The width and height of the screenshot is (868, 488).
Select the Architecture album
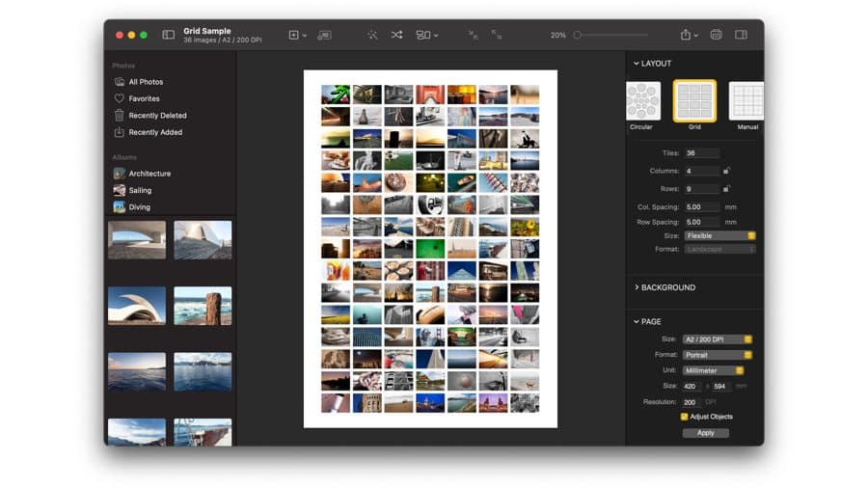point(149,174)
